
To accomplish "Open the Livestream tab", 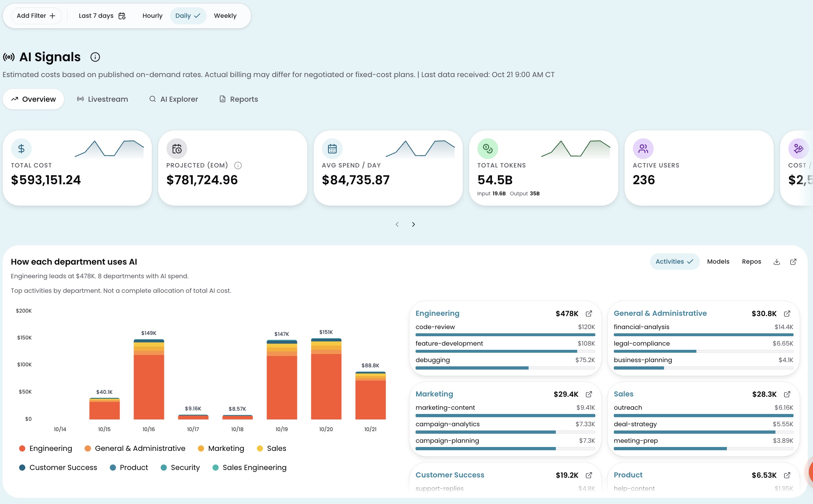I will click(102, 99).
